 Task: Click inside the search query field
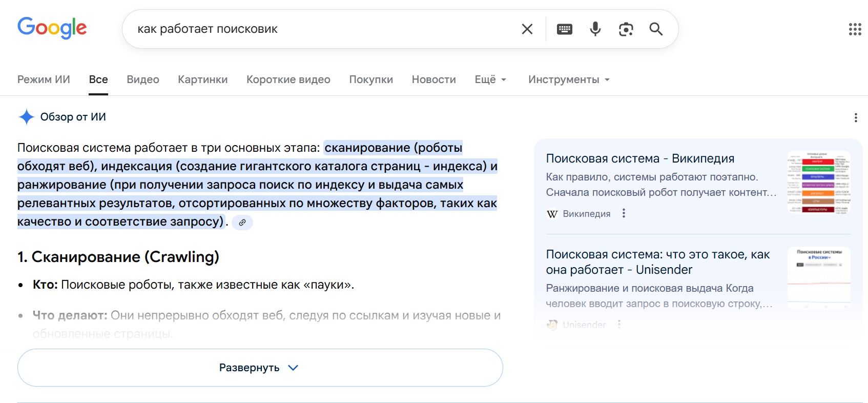(x=318, y=29)
